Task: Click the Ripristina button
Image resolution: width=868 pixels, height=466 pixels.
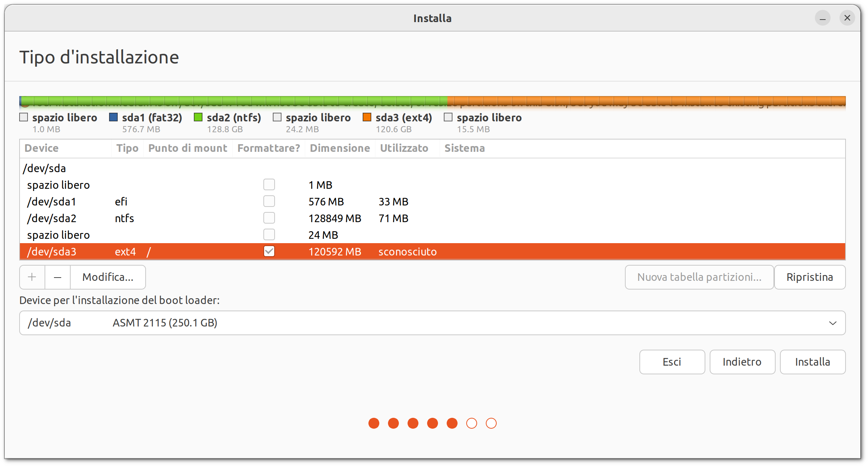Action: (810, 277)
